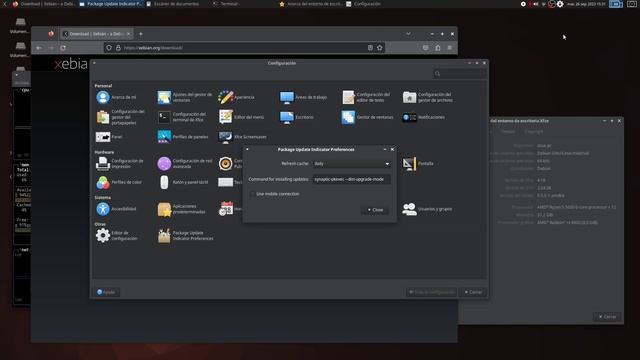640x360 pixels.
Task: Click Cerrar in the About Xfce window
Action: pyautogui.click(x=607, y=317)
